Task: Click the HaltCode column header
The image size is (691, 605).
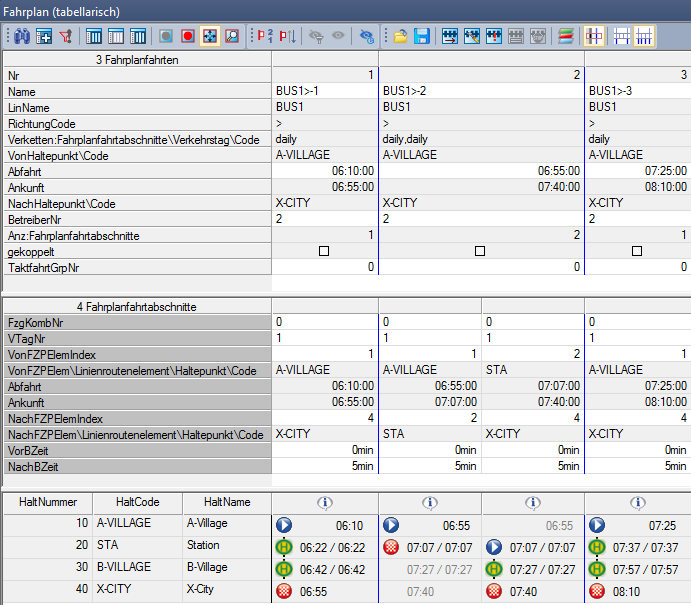Action: (138, 502)
